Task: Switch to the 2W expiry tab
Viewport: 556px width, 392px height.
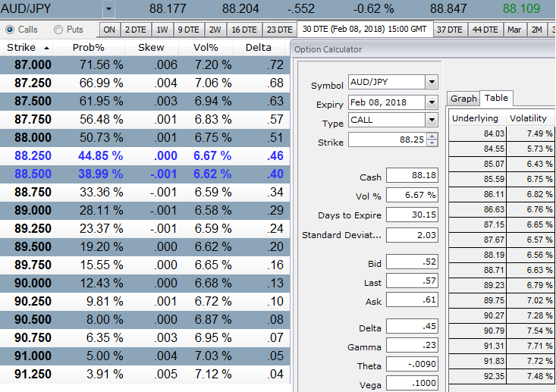Action: tap(215, 30)
